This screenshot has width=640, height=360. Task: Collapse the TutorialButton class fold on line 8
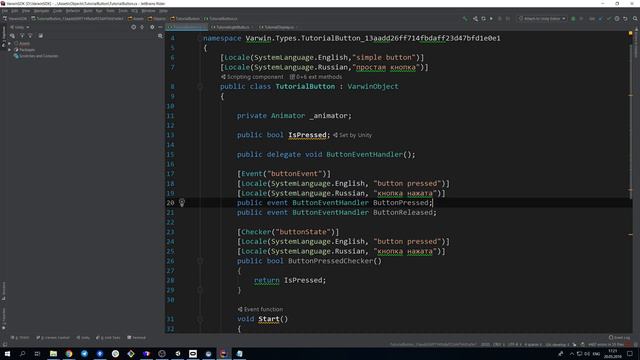pyautogui.click(x=200, y=87)
